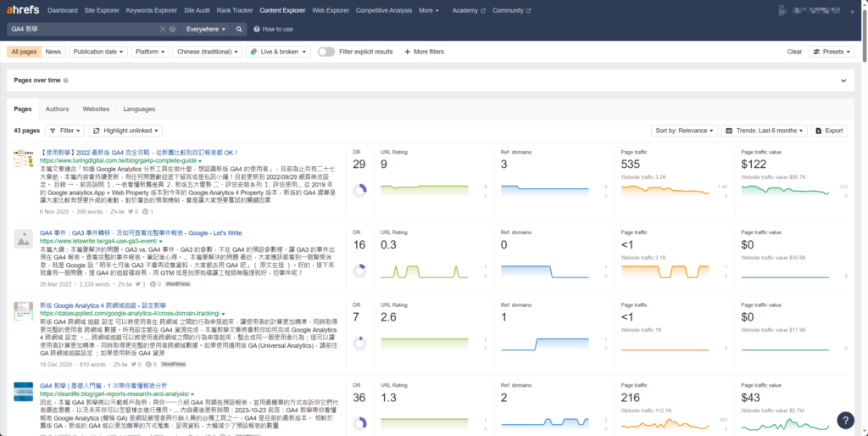The image size is (868, 436).
Task: Open the Filter dropdown above results
Action: [64, 131]
